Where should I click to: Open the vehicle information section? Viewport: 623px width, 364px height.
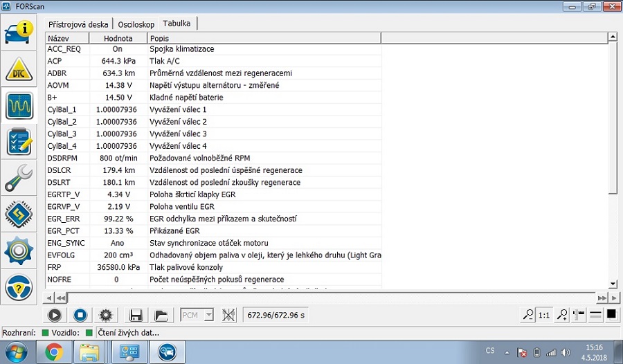tap(20, 32)
